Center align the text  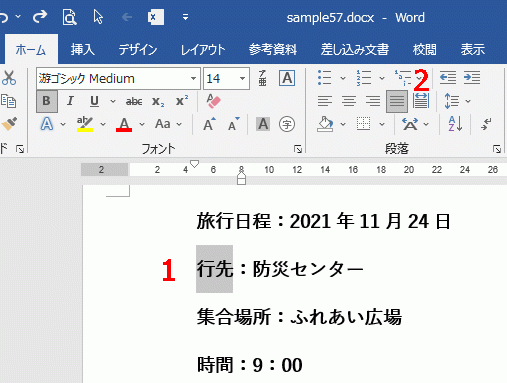(x=349, y=101)
